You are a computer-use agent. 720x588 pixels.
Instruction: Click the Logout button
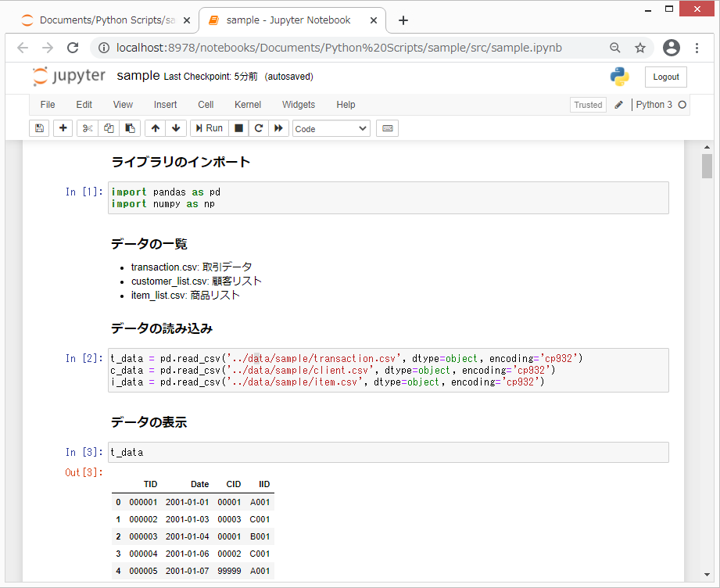[x=666, y=77]
